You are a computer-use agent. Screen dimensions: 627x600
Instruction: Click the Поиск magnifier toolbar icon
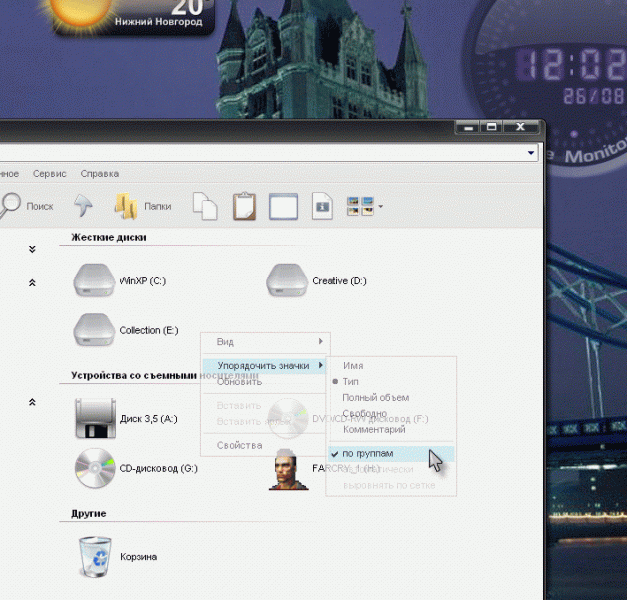[9, 206]
